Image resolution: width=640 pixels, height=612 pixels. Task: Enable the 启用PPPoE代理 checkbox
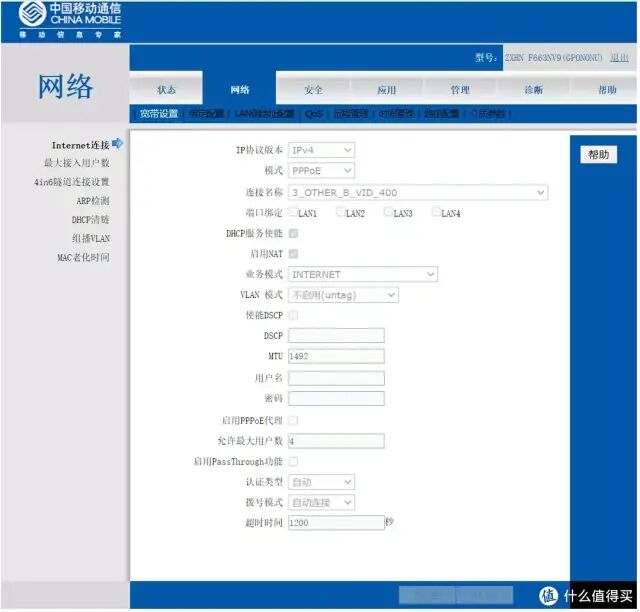[293, 420]
